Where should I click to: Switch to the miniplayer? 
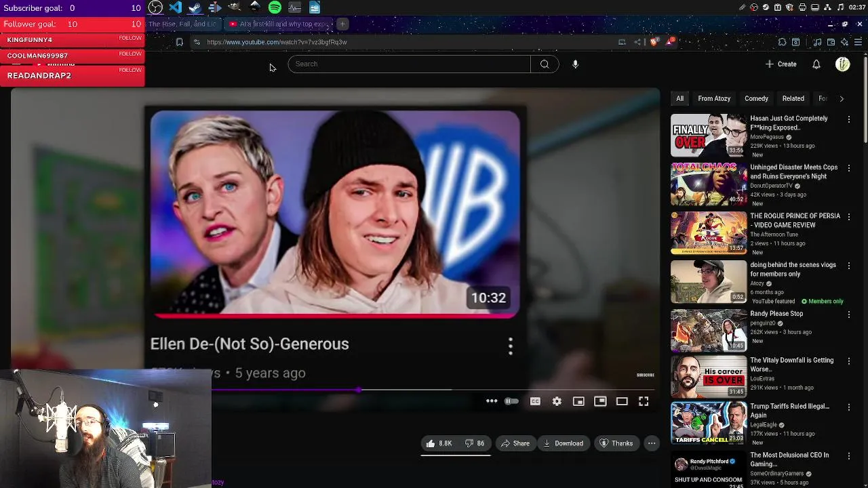578,401
